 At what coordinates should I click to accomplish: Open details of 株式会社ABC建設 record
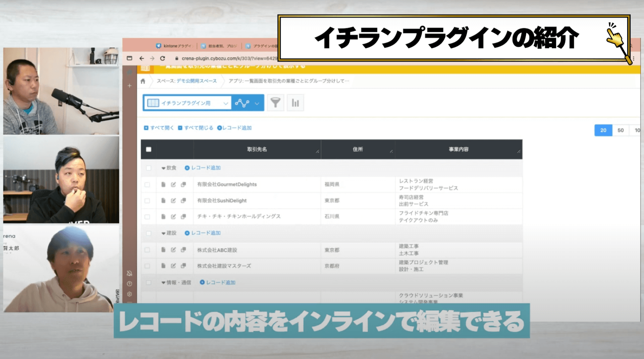pos(163,250)
